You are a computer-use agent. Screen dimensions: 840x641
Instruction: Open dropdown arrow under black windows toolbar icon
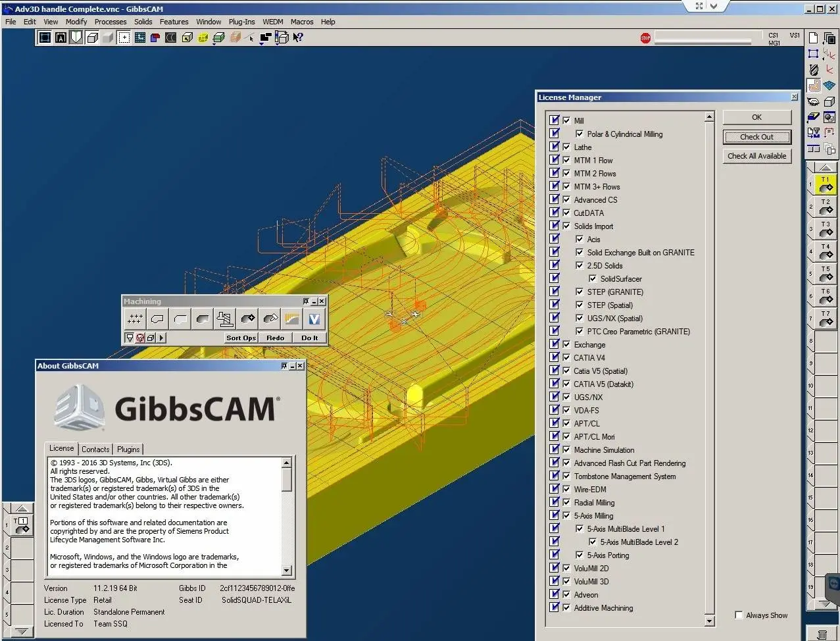[261, 45]
